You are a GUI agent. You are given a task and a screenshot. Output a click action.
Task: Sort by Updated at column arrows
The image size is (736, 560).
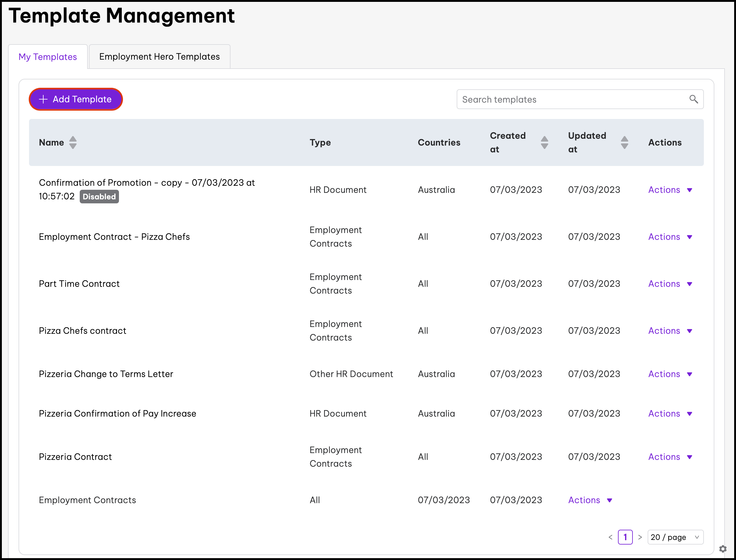pyautogui.click(x=624, y=142)
